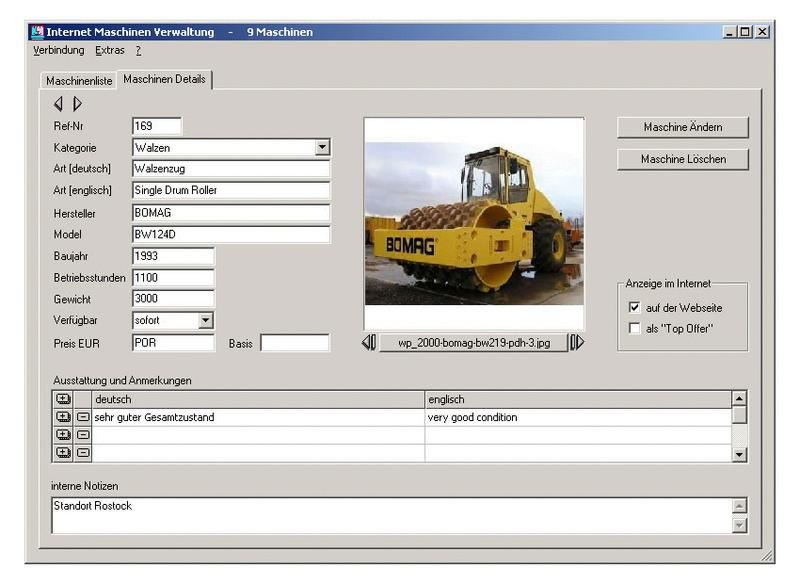
Task: Switch to the Maschinenliste tab
Action: [x=79, y=81]
